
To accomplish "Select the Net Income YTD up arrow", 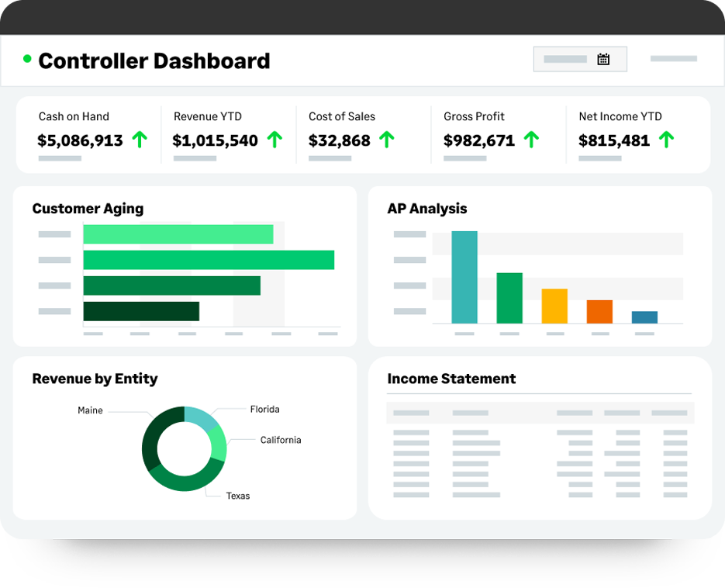I will pos(666,140).
